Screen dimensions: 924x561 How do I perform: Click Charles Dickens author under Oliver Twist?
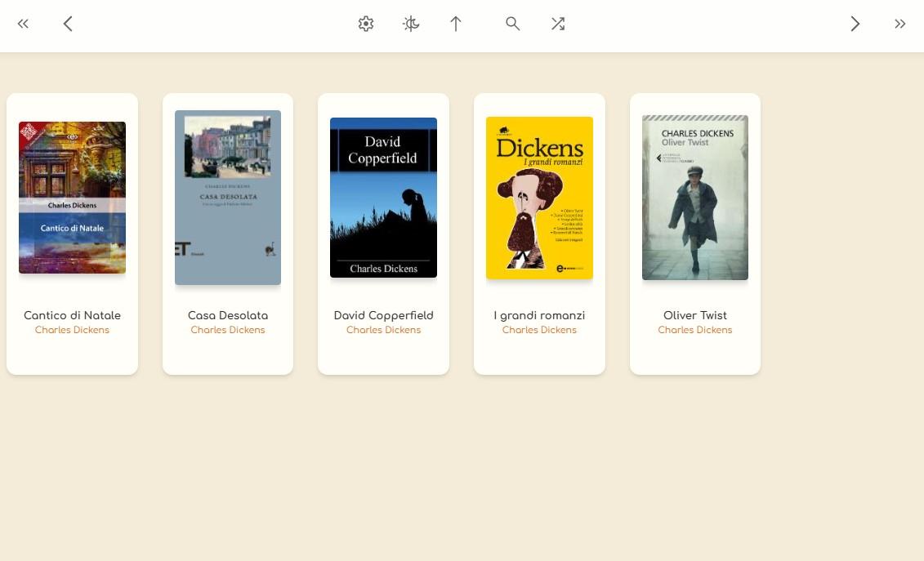point(695,330)
